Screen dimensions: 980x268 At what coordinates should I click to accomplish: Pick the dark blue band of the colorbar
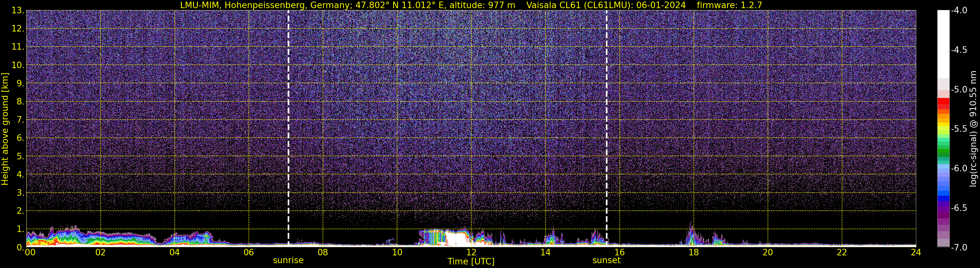tap(944, 198)
